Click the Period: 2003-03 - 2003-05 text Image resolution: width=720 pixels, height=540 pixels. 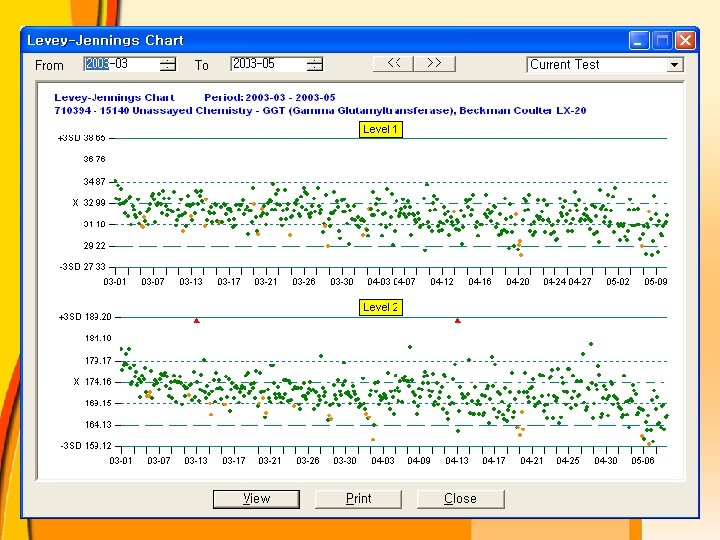[270, 97]
